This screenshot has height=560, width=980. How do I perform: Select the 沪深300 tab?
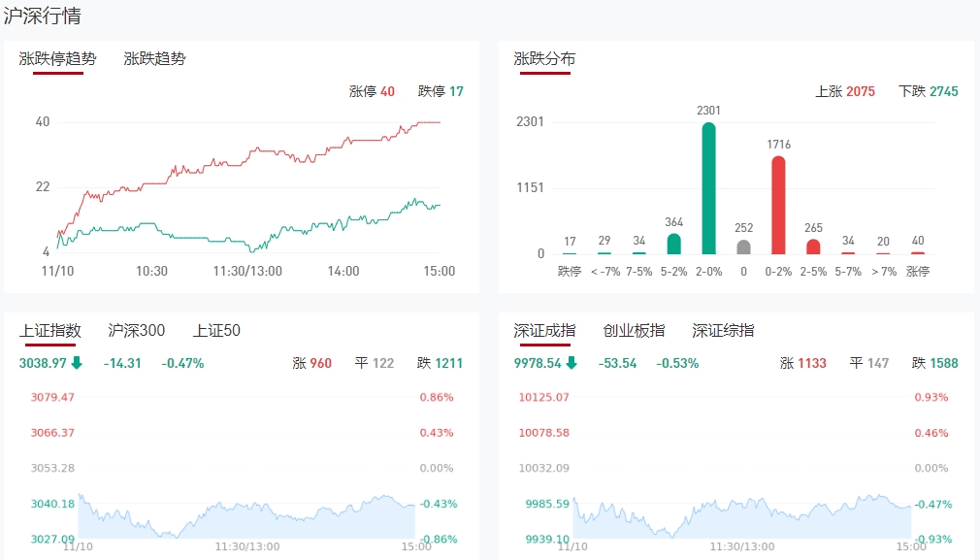click(137, 330)
